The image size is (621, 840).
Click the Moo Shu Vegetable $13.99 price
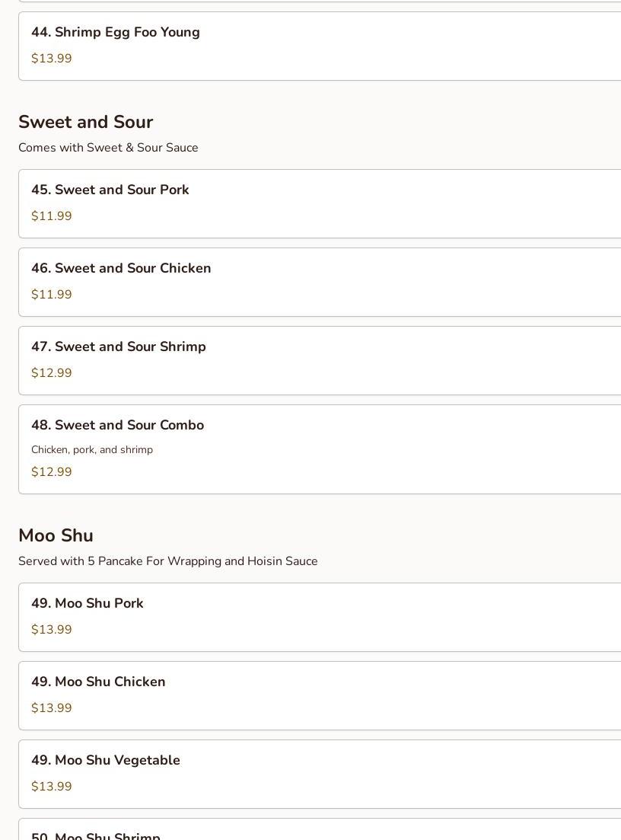click(51, 787)
